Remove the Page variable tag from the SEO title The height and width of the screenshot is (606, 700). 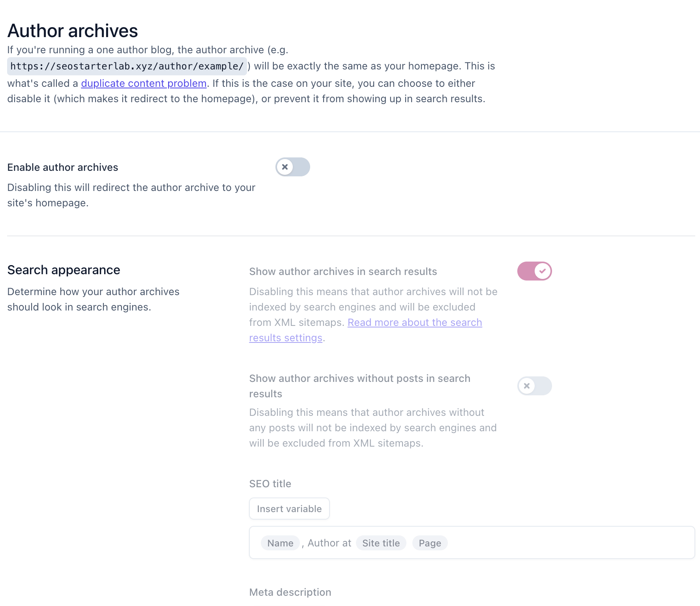[430, 543]
